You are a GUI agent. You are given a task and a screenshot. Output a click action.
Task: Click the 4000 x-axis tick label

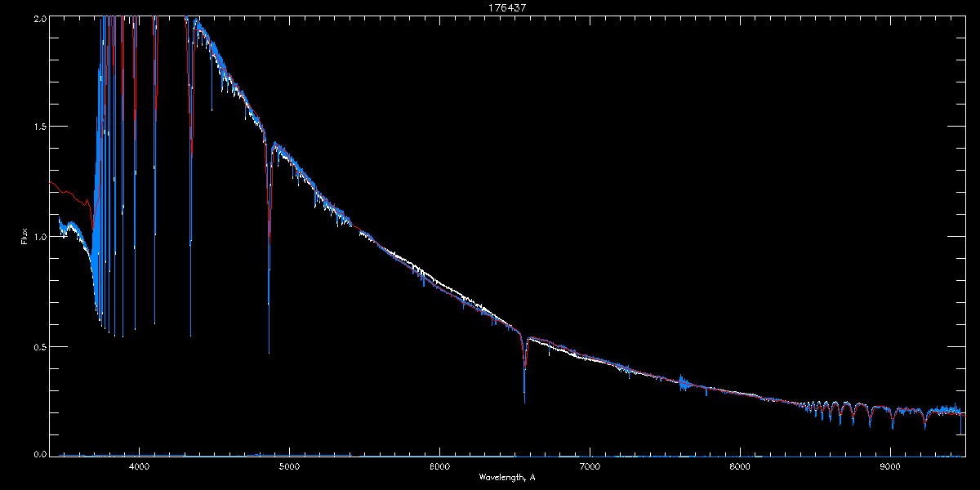(139, 467)
